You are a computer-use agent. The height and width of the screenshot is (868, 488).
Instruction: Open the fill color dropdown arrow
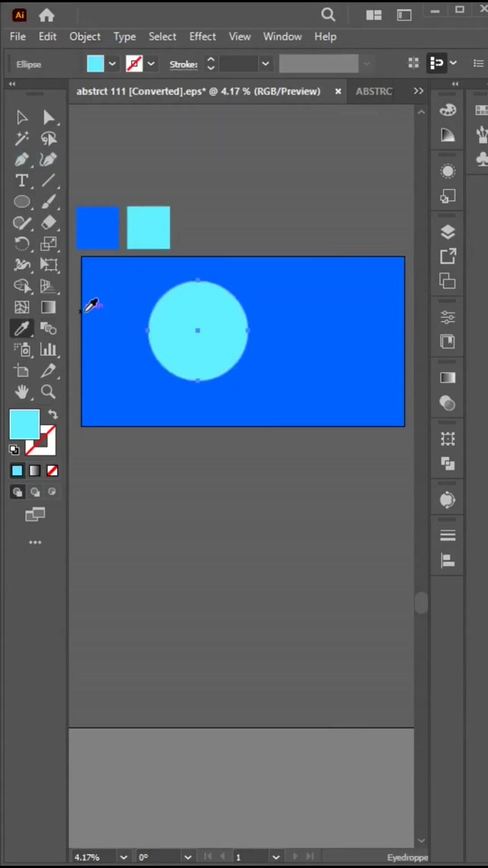[112, 64]
